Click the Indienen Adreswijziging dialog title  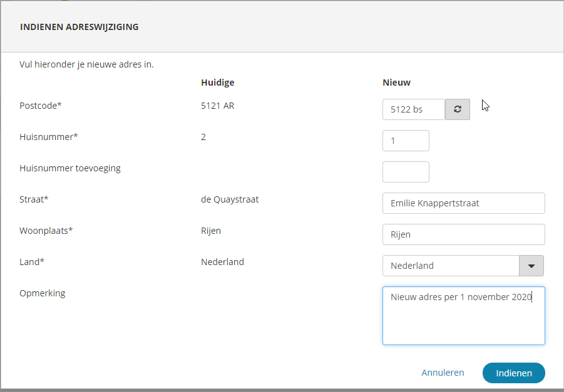[x=79, y=27]
